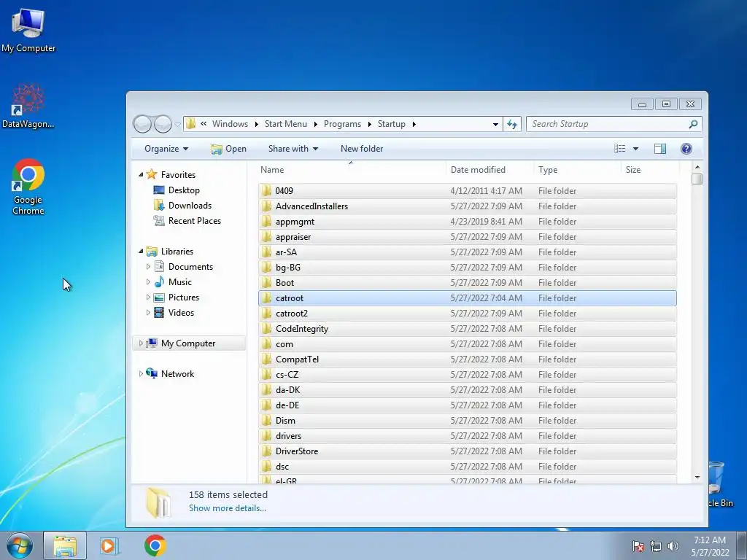Launch Windows Media Player from taskbar
This screenshot has height=560, width=747.
(109, 545)
